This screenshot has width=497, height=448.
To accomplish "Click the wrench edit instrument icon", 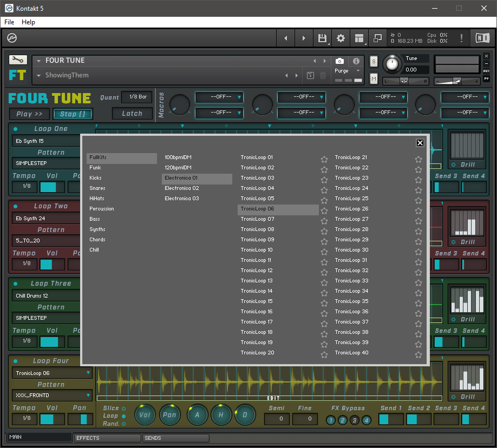I will click(x=18, y=60).
